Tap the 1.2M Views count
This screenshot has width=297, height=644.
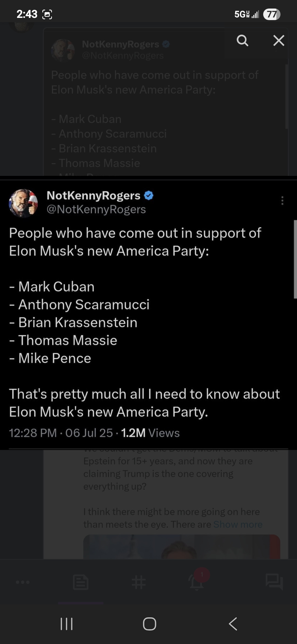(150, 433)
